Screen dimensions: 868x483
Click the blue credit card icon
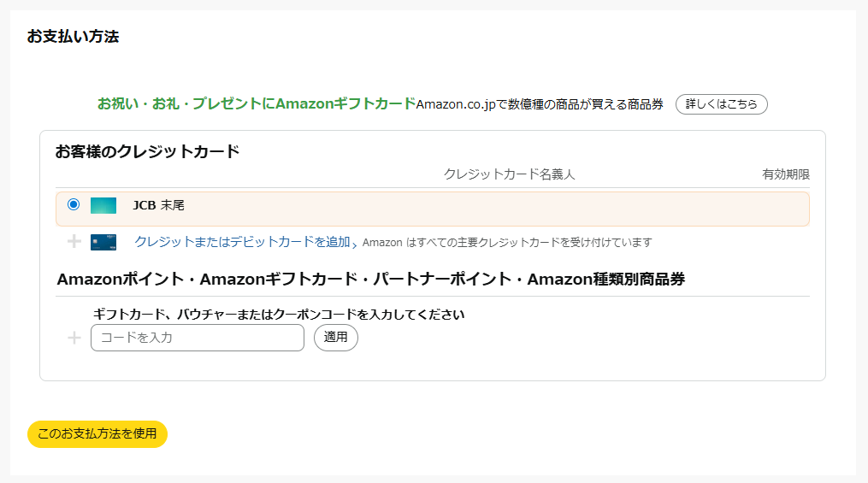(103, 242)
